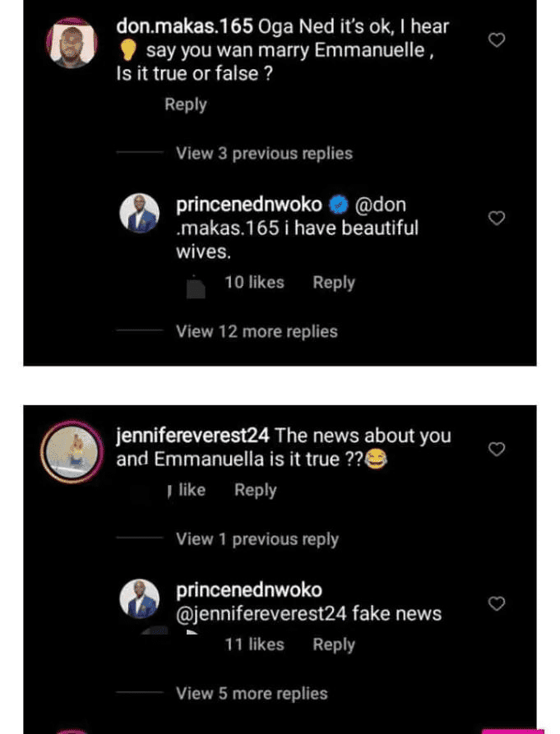
Task: Open jennifereverest24's profile picture
Action: (70, 452)
